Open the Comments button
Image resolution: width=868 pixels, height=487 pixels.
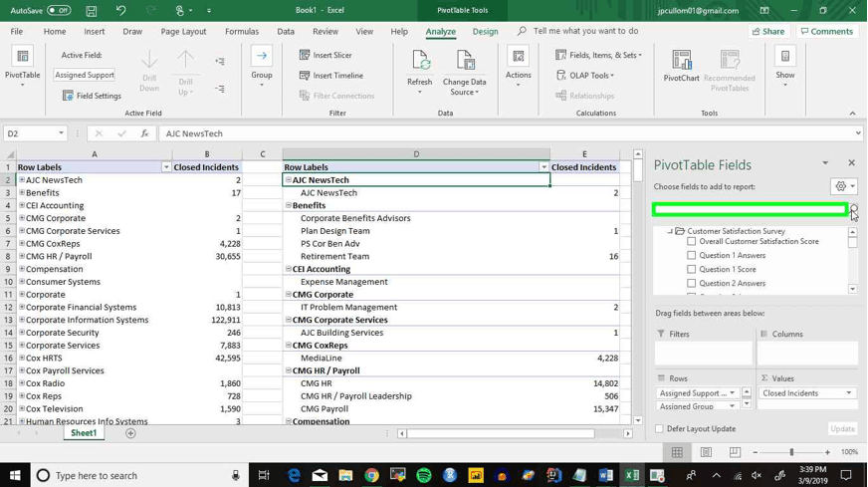point(827,32)
